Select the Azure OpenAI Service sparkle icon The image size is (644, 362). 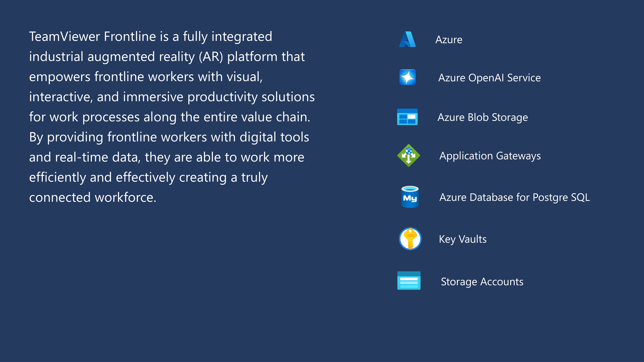point(407,77)
